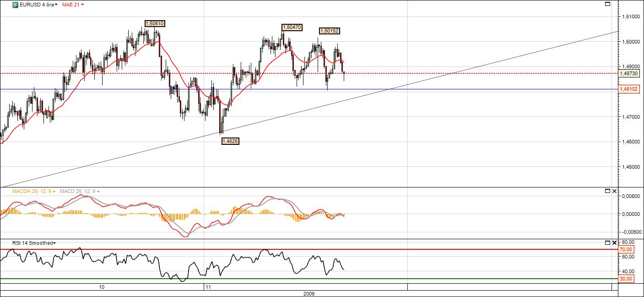Click the 2009 year label on time axis
The width and height of the screenshot is (644, 297).
(x=309, y=293)
